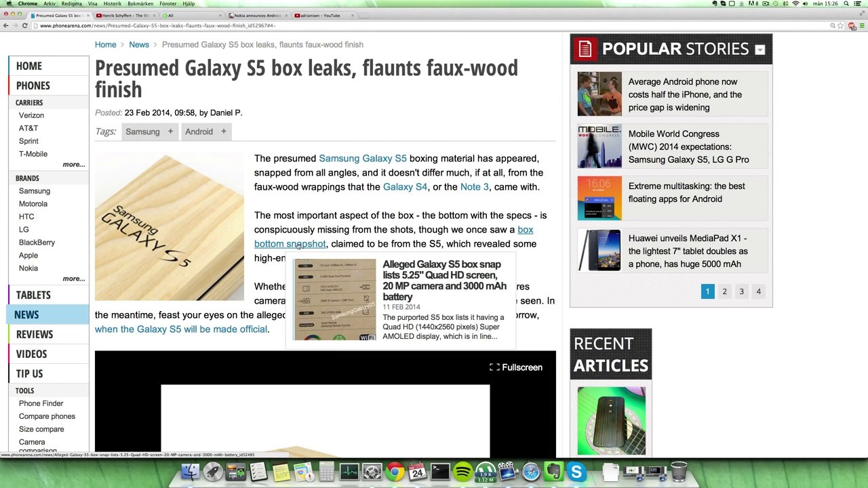
Task: Select Verizon carrier in the sidebar
Action: point(31,115)
